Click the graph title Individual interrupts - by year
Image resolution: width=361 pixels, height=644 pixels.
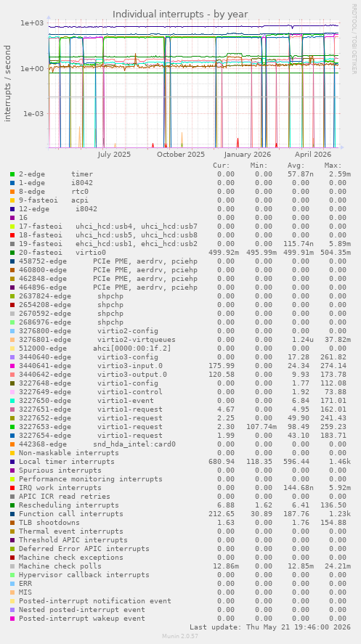[180, 14]
